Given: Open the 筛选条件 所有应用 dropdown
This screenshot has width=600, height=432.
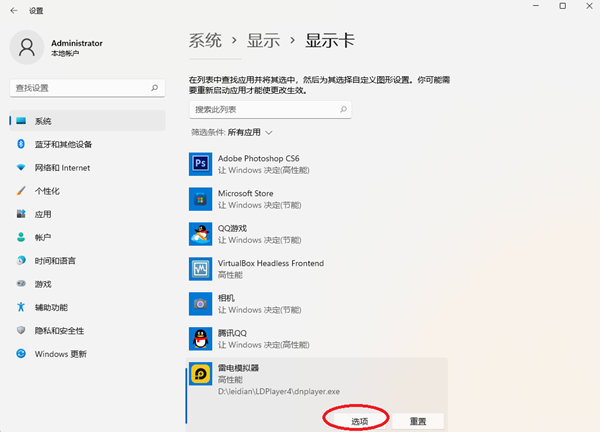Looking at the screenshot, I should click(x=232, y=132).
